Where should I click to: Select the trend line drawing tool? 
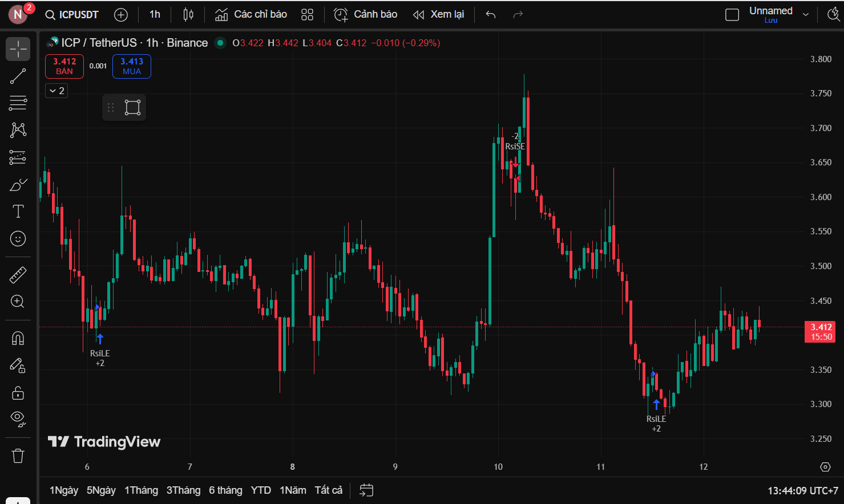18,76
